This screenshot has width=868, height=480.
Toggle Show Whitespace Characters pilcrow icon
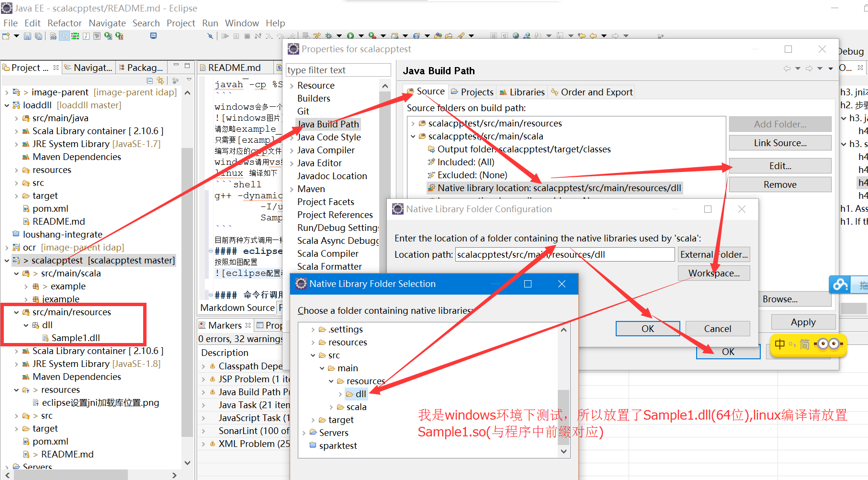(x=504, y=35)
